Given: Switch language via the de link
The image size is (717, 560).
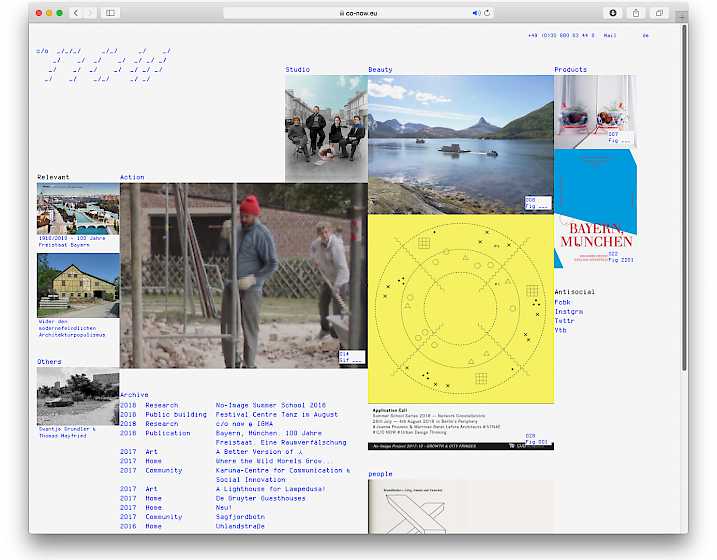Looking at the screenshot, I should coord(645,35).
